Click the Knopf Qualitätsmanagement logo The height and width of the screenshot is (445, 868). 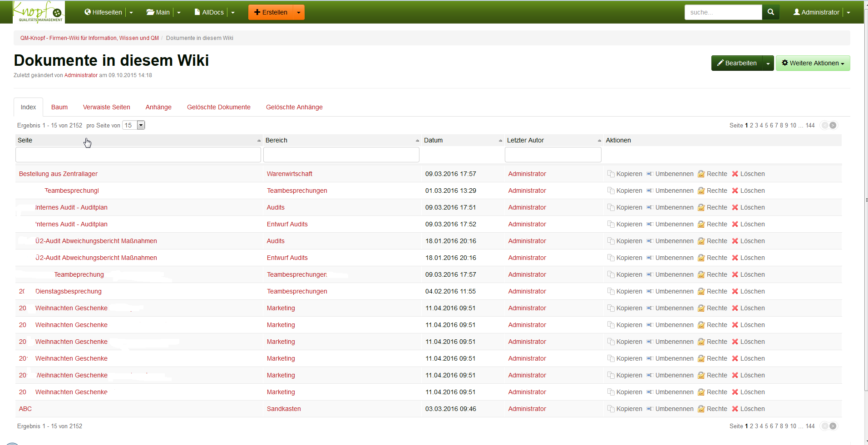pyautogui.click(x=39, y=12)
